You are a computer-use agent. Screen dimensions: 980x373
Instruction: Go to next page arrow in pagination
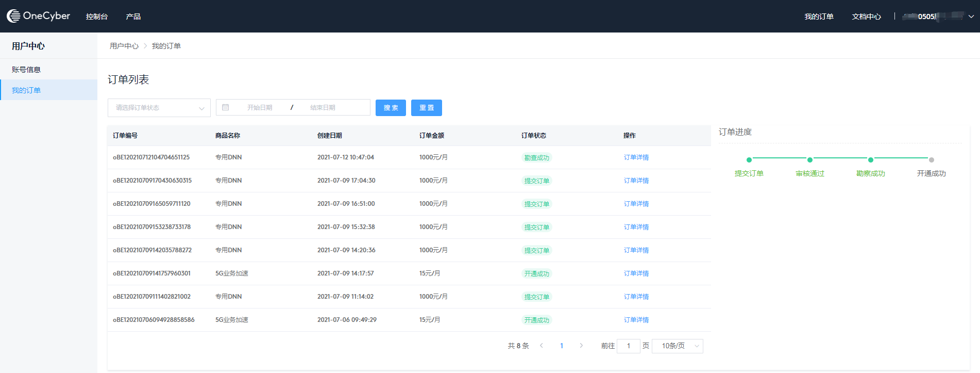pos(581,346)
